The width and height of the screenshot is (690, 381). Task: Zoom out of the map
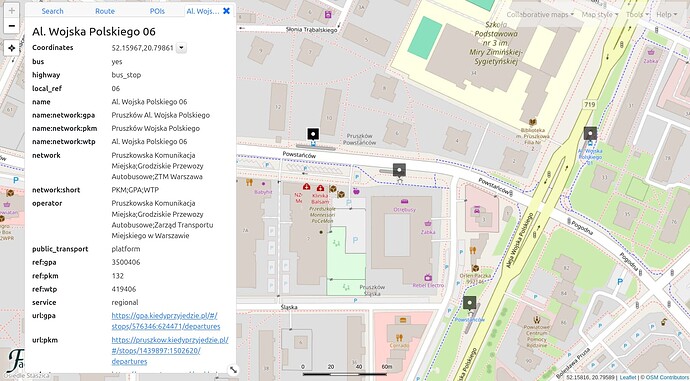pos(11,26)
